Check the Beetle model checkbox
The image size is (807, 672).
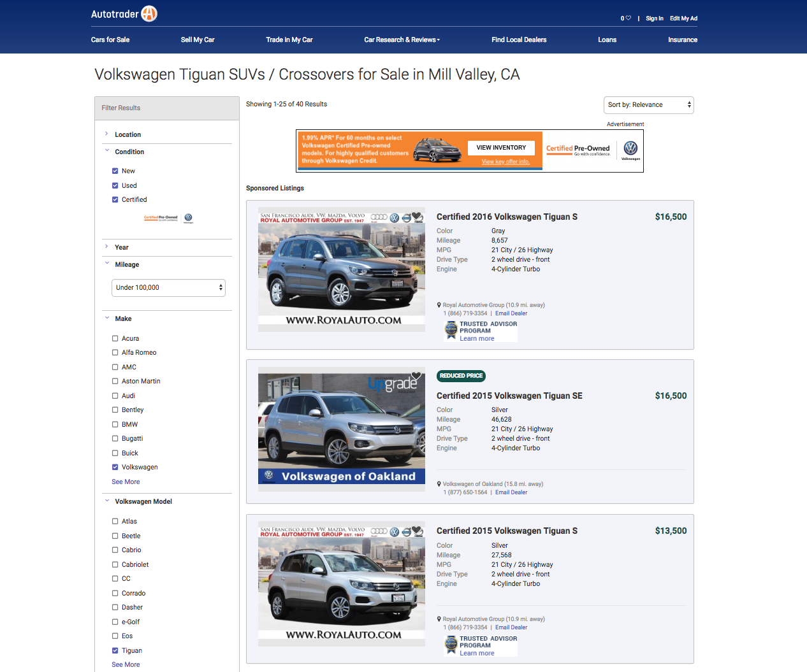115,536
